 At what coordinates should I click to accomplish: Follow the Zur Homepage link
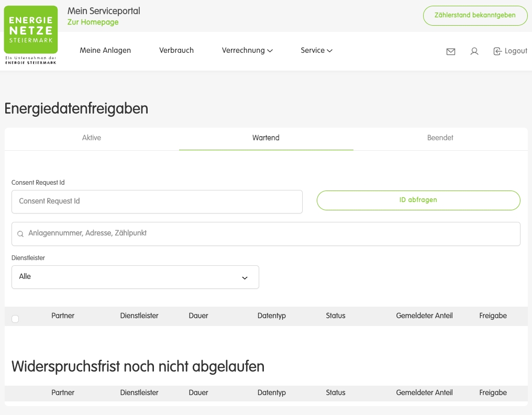pyautogui.click(x=93, y=23)
